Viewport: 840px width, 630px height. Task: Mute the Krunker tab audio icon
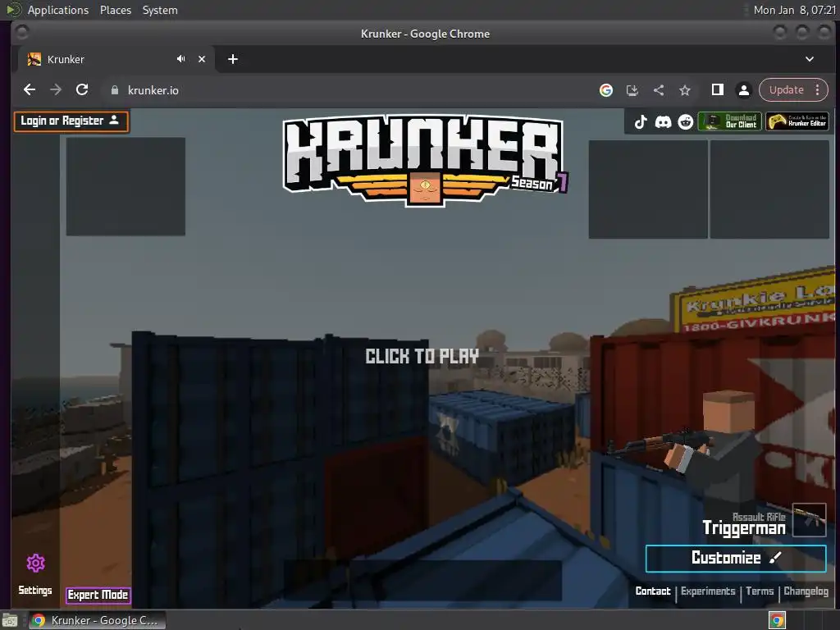pos(181,59)
